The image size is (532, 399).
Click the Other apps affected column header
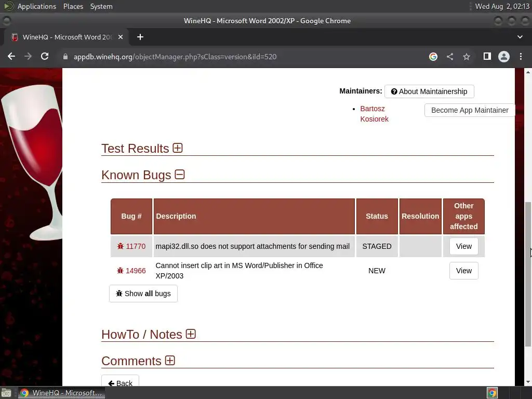coord(464,216)
